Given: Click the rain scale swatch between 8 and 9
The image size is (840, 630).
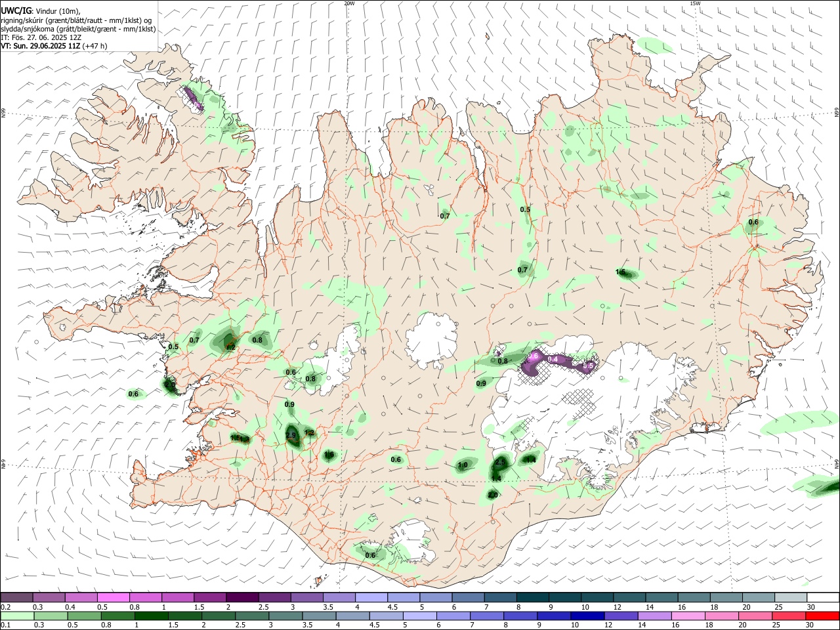Looking at the screenshot, I should tap(520, 616).
